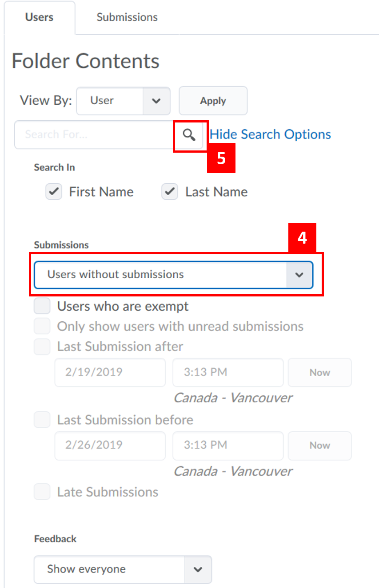Open the Feedback Show everyone dropdown
The image size is (379, 588).
pyautogui.click(x=123, y=569)
